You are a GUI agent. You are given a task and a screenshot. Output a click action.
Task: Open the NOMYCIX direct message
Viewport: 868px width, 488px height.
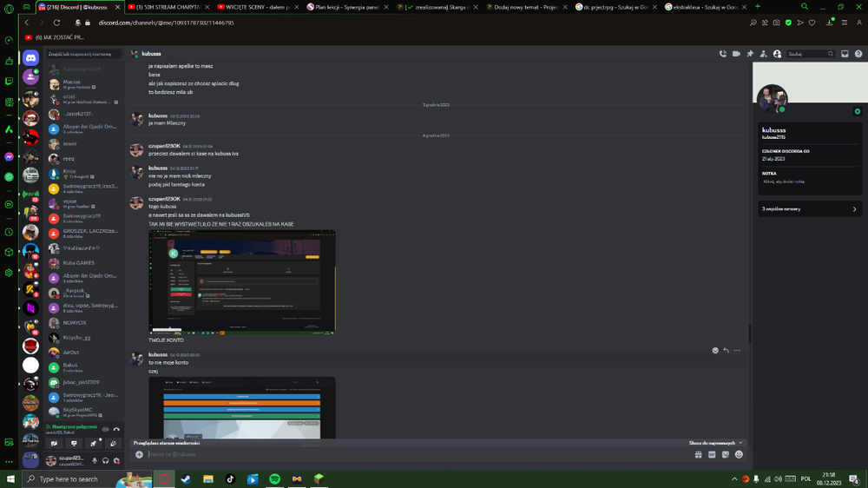[84, 323]
